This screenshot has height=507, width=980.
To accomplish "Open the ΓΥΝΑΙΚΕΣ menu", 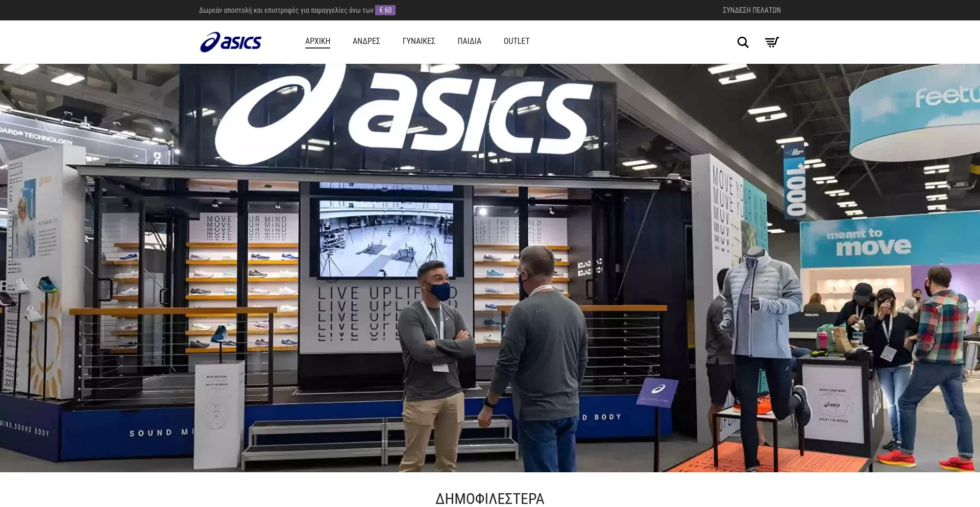I will point(419,41).
